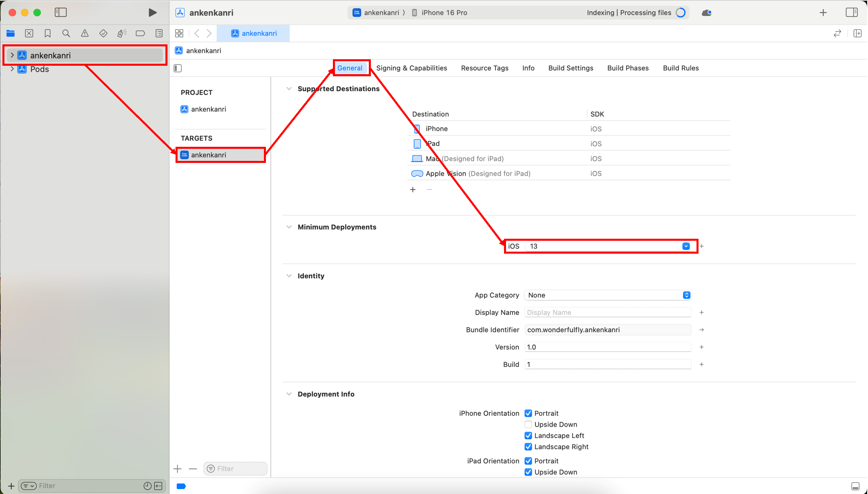Switch to the Resource Tags tab
The height and width of the screenshot is (494, 868).
[485, 68]
